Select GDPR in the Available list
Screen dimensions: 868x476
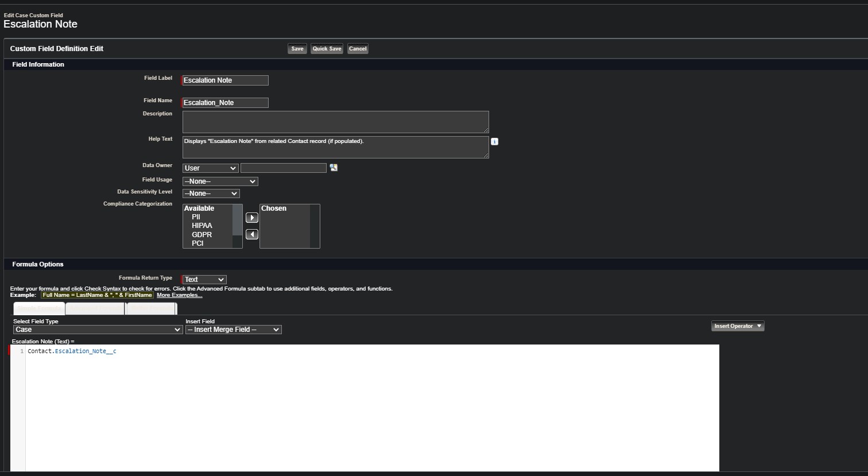pos(202,235)
